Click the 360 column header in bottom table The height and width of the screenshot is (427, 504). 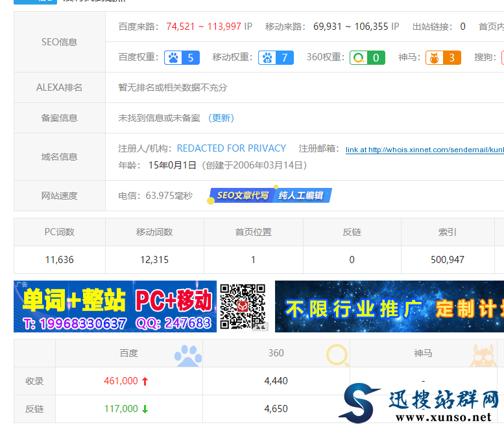coord(276,353)
